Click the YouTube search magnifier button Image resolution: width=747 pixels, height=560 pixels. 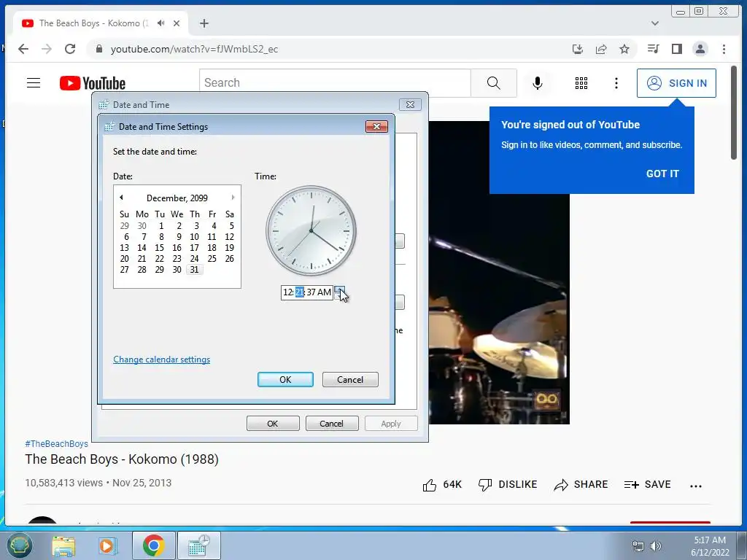pyautogui.click(x=494, y=83)
